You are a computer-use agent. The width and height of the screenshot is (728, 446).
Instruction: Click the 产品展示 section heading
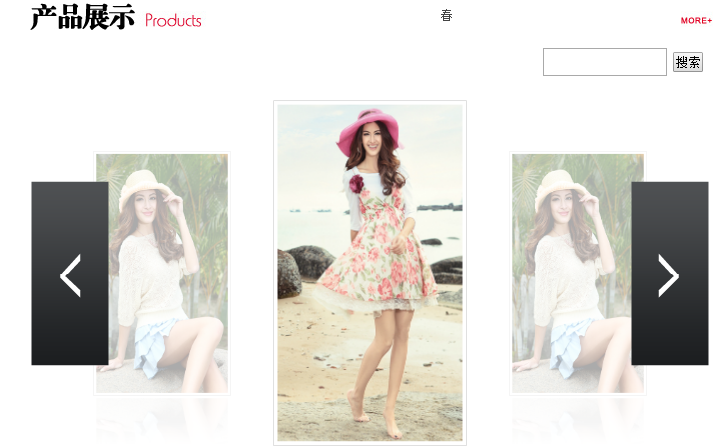click(x=83, y=18)
